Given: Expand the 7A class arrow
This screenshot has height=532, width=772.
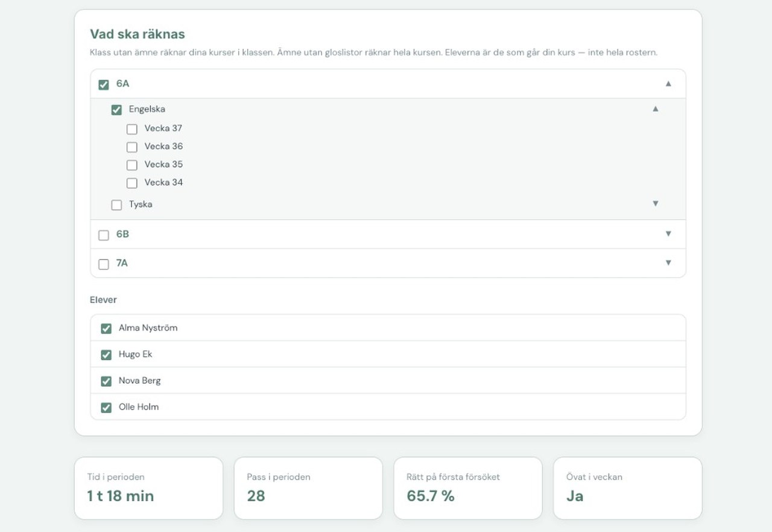Looking at the screenshot, I should coord(668,263).
